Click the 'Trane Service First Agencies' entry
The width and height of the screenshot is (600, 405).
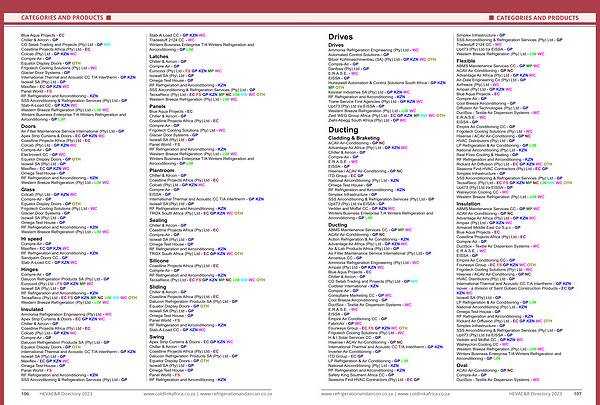[375, 101]
